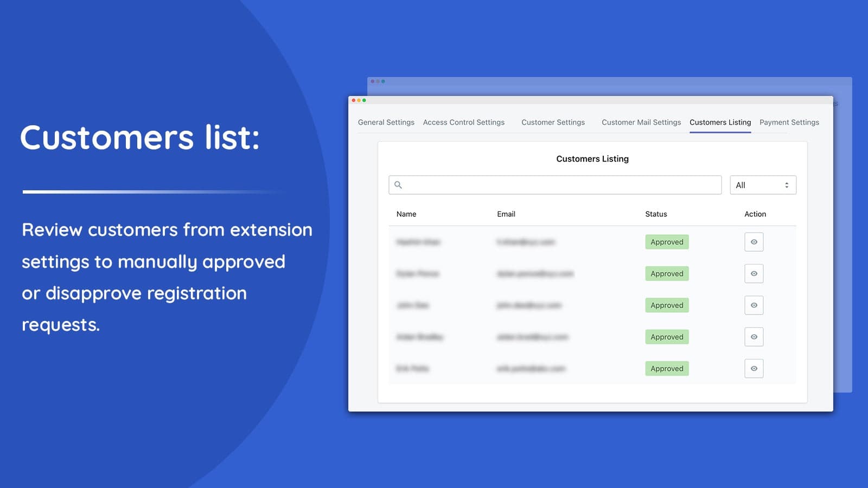Image resolution: width=868 pixels, height=488 pixels.
Task: View fourth customer via eye icon
Action: 754,337
